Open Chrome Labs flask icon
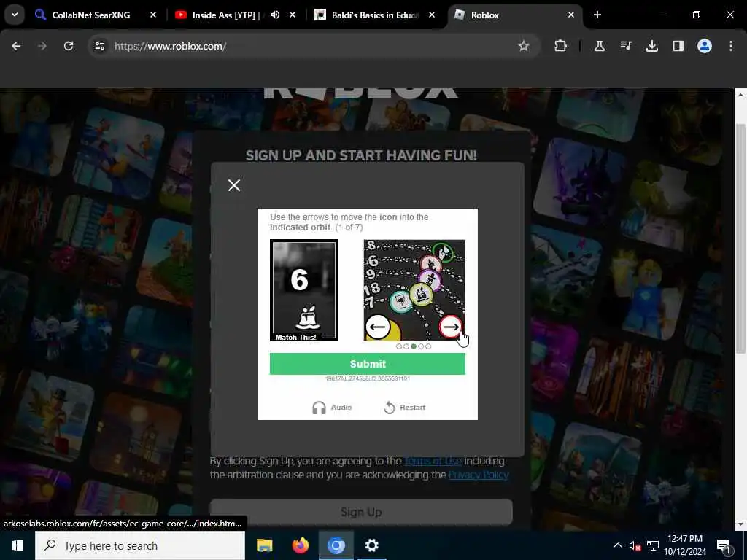 [600, 46]
